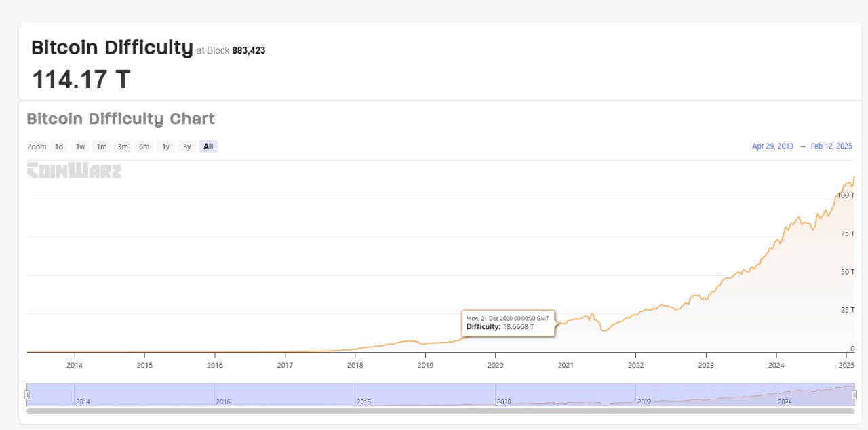Screen dimensions: 868x430
Task: Switch zoom to 1m
Action: [x=101, y=146]
